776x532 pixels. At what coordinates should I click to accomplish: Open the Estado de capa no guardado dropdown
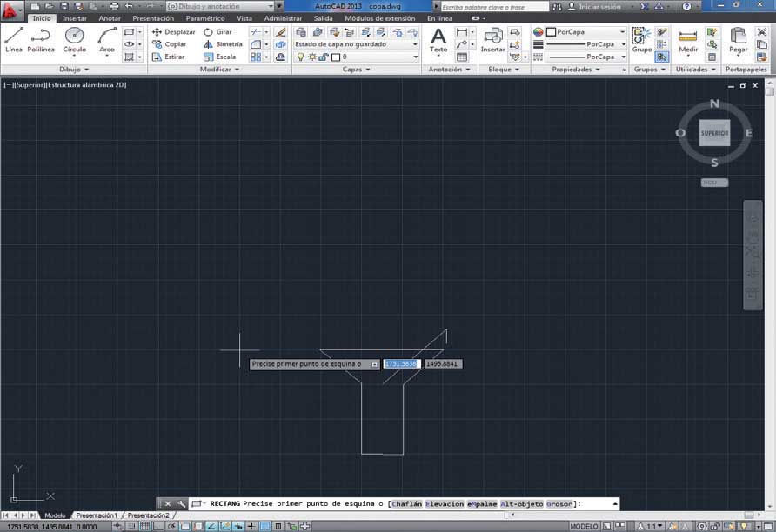(357, 44)
